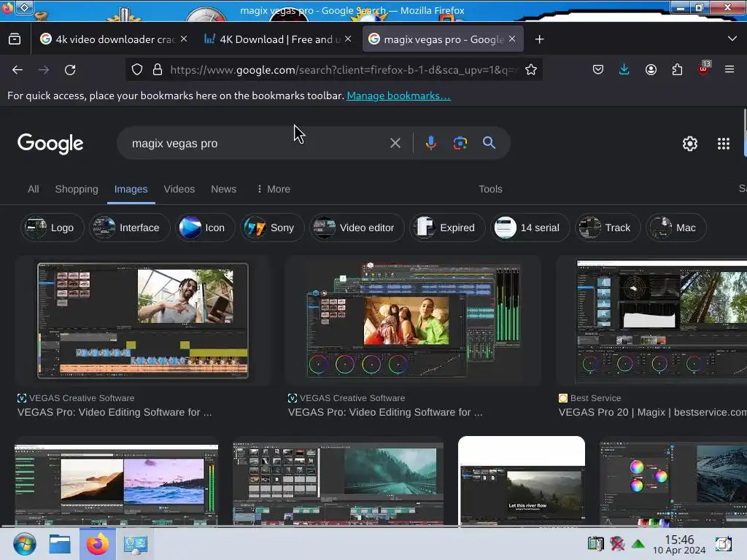Screen dimensions: 747x560
Task: Open thumbnail with sunset and ocean preview
Action: pyautogui.click(x=116, y=481)
